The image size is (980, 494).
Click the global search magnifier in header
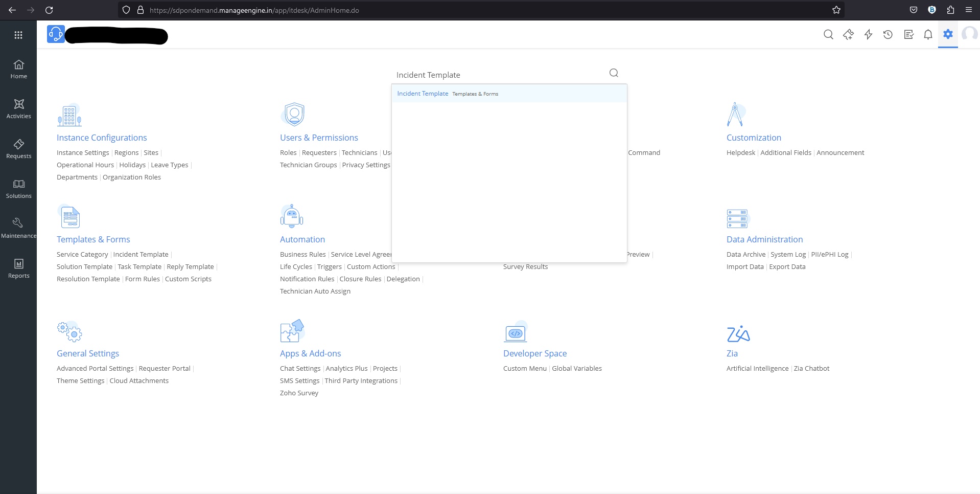[828, 34]
